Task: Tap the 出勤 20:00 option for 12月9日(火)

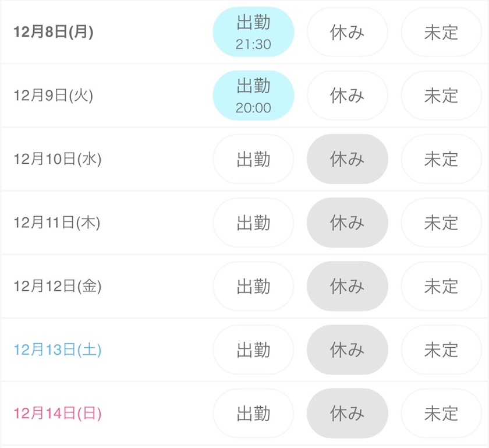Action: (x=253, y=96)
